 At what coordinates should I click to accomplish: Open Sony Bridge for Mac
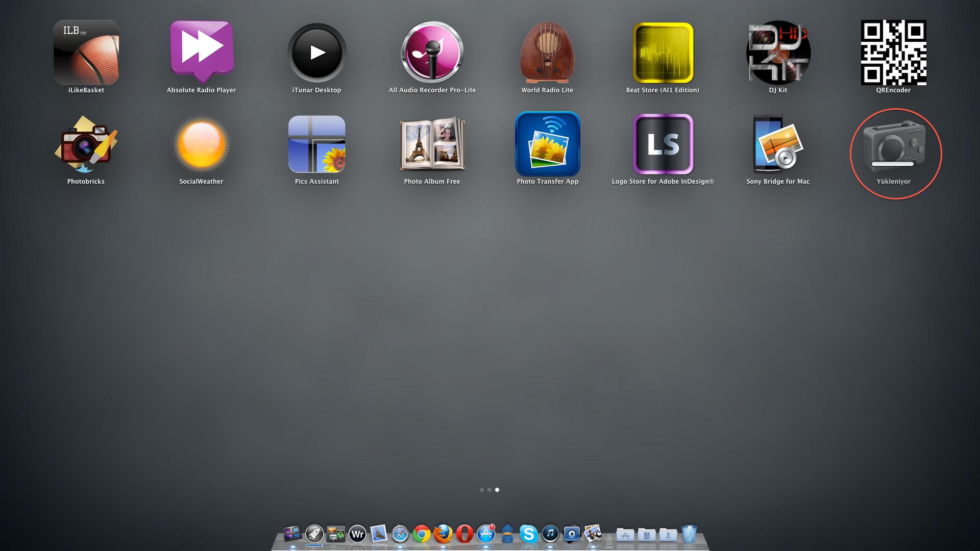pos(778,144)
